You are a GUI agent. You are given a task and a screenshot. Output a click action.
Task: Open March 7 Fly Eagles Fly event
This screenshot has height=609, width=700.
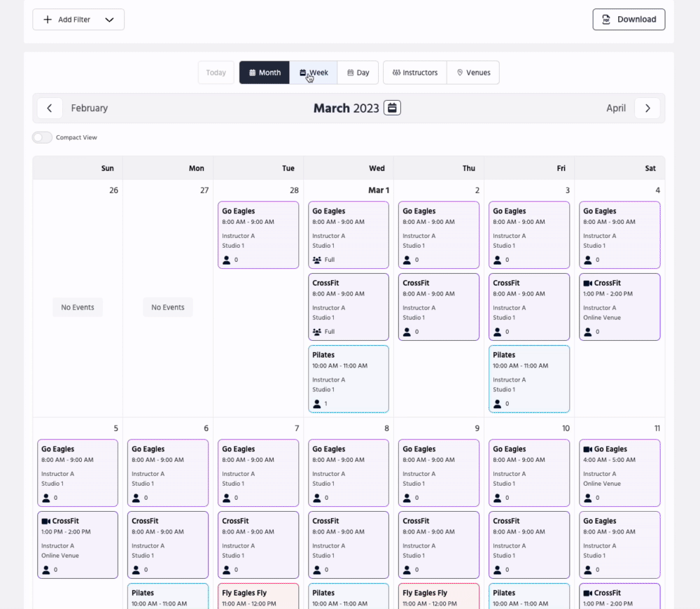pyautogui.click(x=258, y=596)
